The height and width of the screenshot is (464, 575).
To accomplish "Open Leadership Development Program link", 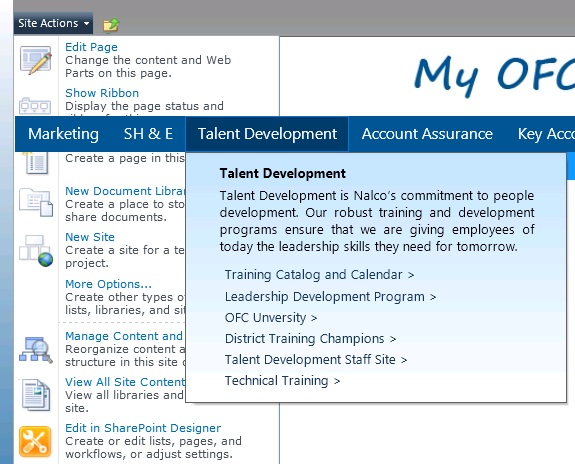I will point(330,296).
